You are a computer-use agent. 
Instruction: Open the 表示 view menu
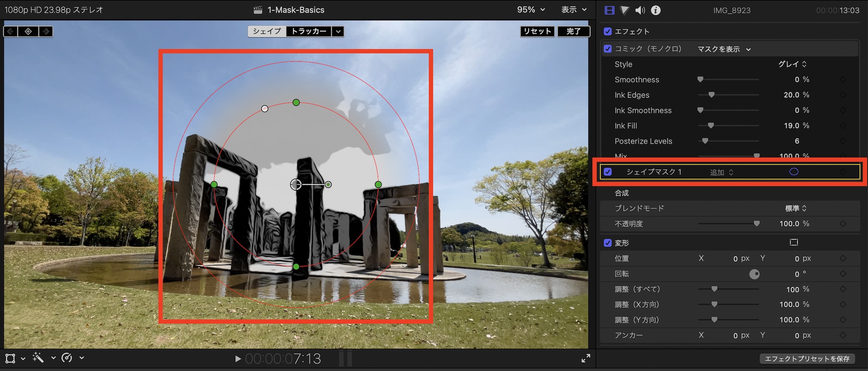pos(573,10)
